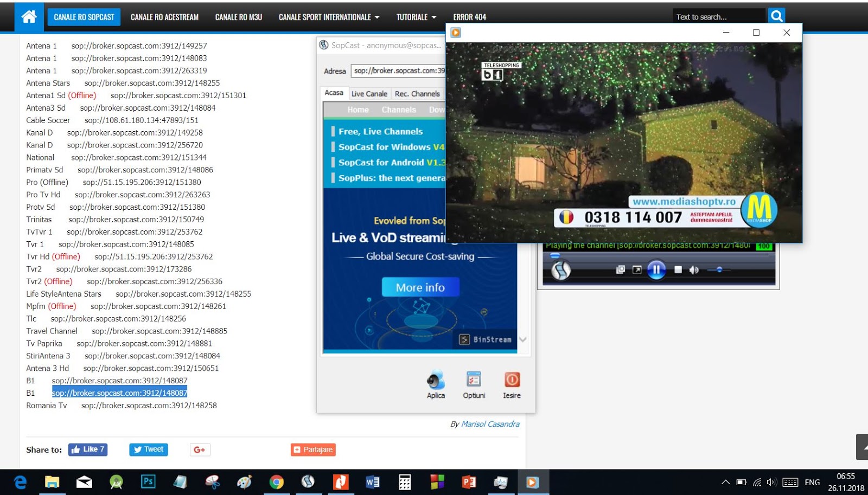Viewport: 868px width, 495px height.
Task: Click the SopCast player pop-out window icon
Action: (x=637, y=269)
